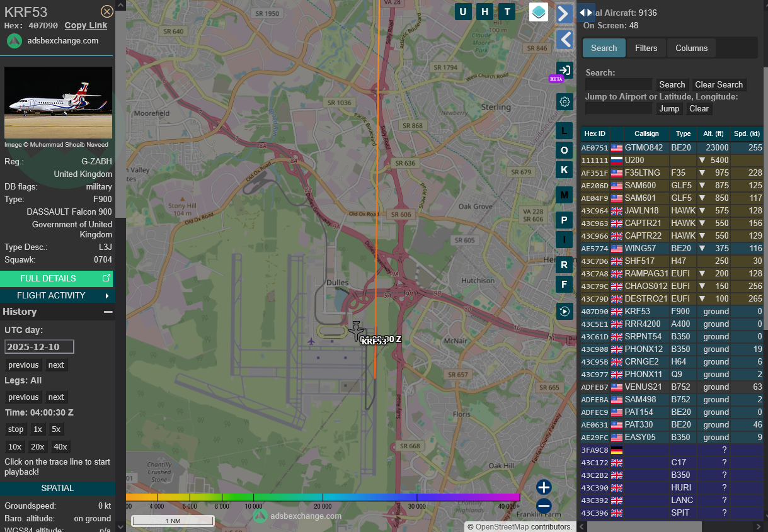Image resolution: width=768 pixels, height=532 pixels.
Task: Set playback speed to 20x
Action: [38, 446]
